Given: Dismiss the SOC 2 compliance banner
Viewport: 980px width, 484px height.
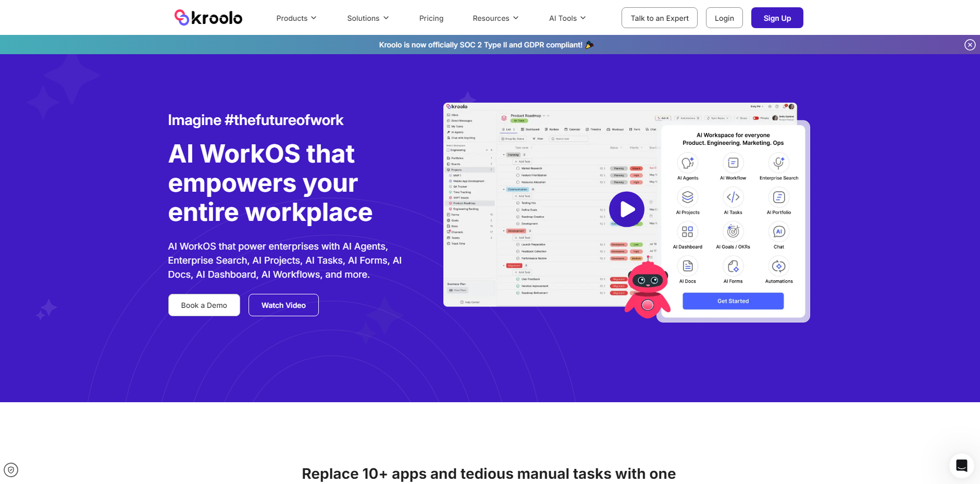Looking at the screenshot, I should point(970,45).
